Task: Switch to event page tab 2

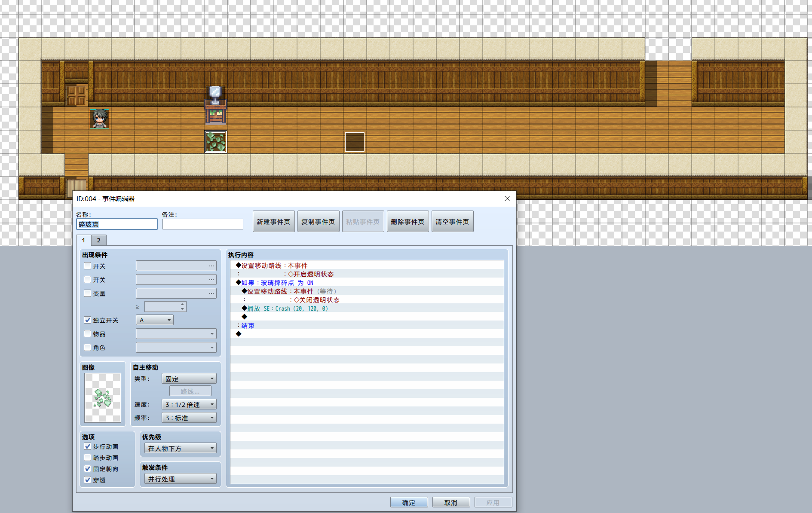Action: tap(98, 240)
